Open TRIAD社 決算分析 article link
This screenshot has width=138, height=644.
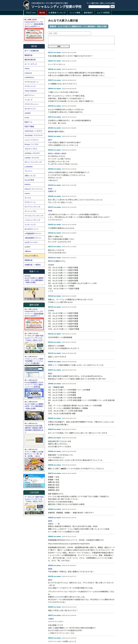click(x=34, y=429)
